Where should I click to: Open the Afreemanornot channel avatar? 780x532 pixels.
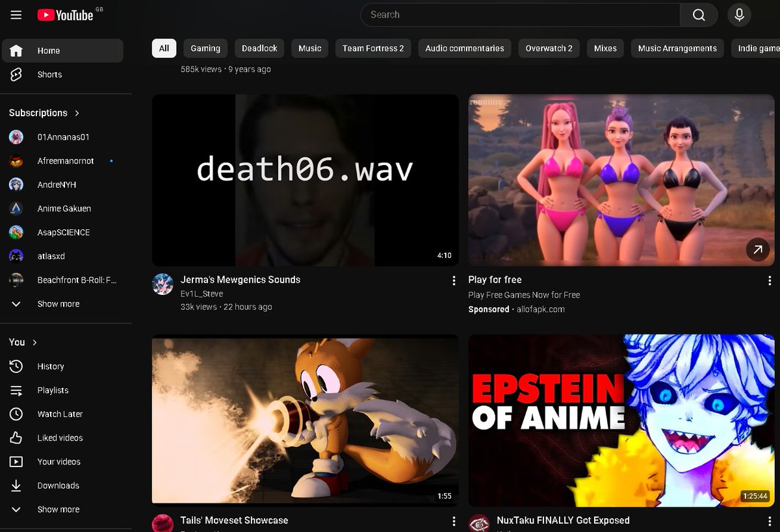coord(16,161)
